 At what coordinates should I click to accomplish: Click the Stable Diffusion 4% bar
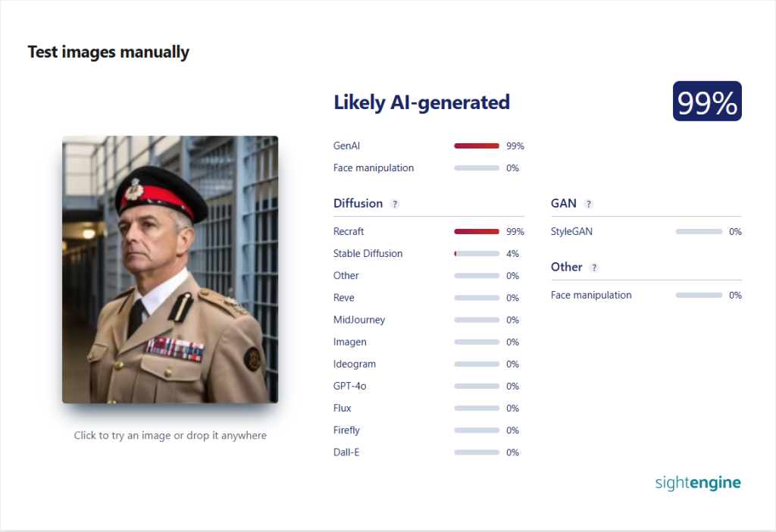point(477,254)
